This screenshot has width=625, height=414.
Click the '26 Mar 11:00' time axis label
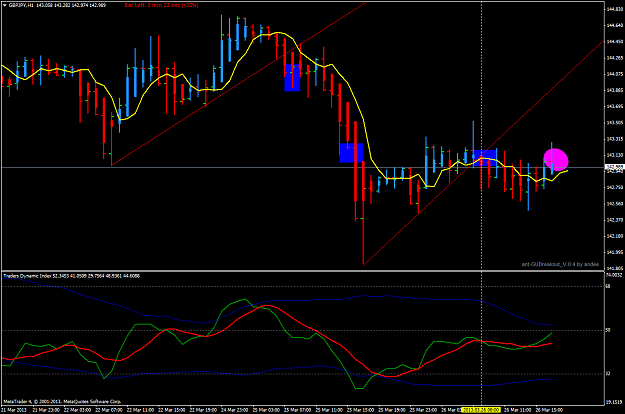pos(517,410)
